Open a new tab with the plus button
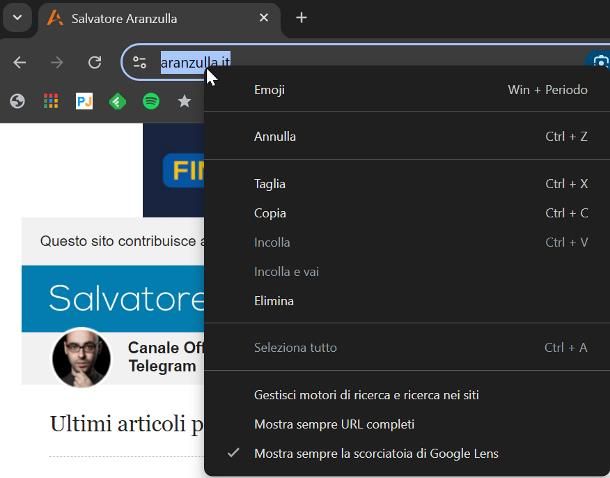 pos(301,18)
